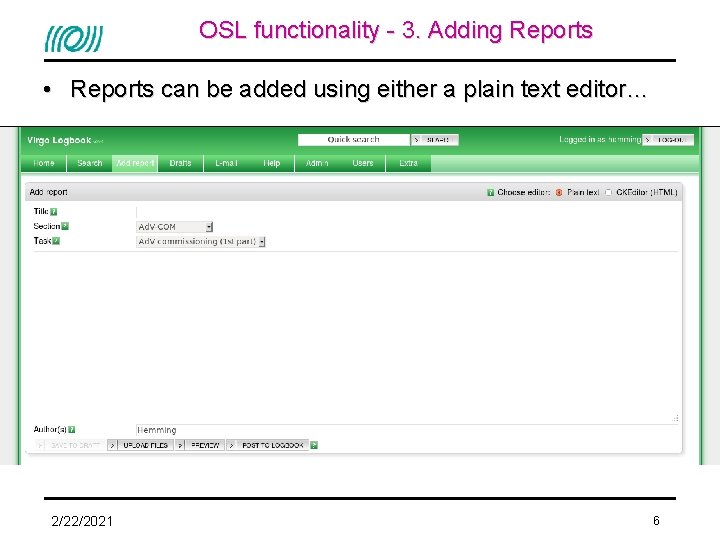Click the Add report panel header text
The image size is (720, 540).
click(x=49, y=192)
